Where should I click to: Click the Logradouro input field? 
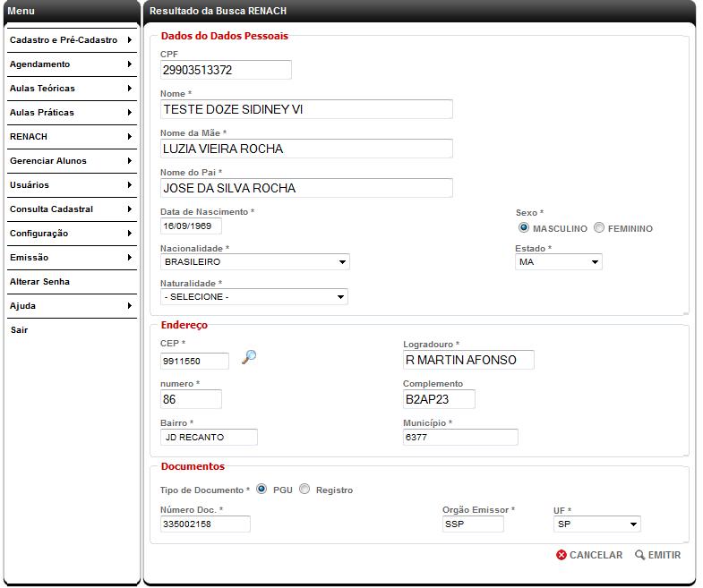tap(467, 360)
